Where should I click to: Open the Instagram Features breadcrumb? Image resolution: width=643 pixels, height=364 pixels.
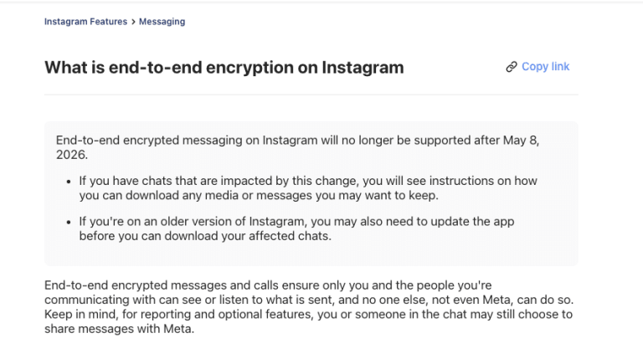(x=85, y=22)
